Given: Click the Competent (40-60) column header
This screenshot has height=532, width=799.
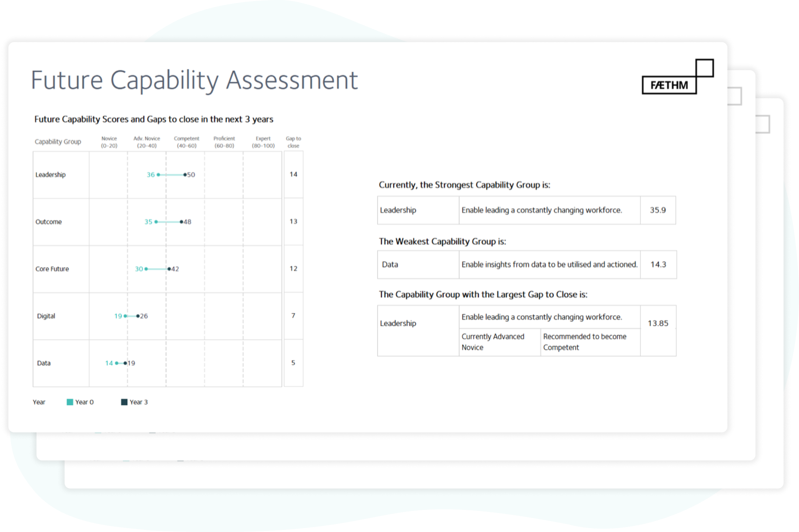Looking at the screenshot, I should point(186,142).
